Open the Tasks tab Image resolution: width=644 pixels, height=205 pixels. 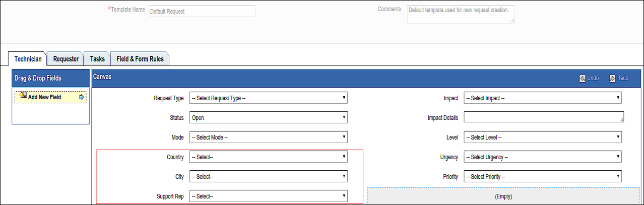pyautogui.click(x=97, y=59)
